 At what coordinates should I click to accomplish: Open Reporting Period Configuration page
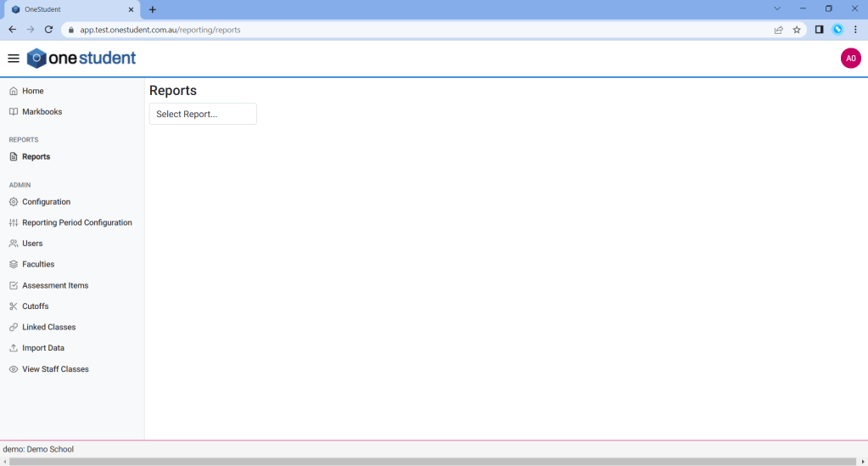[x=77, y=222]
